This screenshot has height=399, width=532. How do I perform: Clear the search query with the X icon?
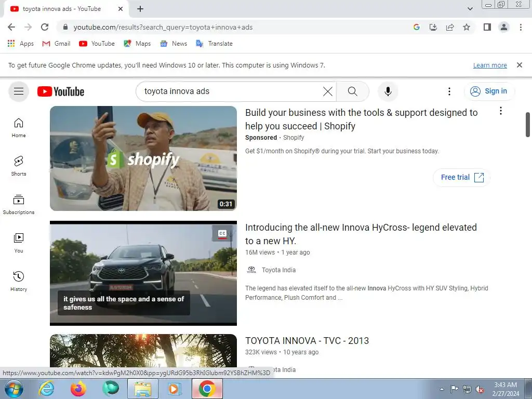(x=328, y=91)
